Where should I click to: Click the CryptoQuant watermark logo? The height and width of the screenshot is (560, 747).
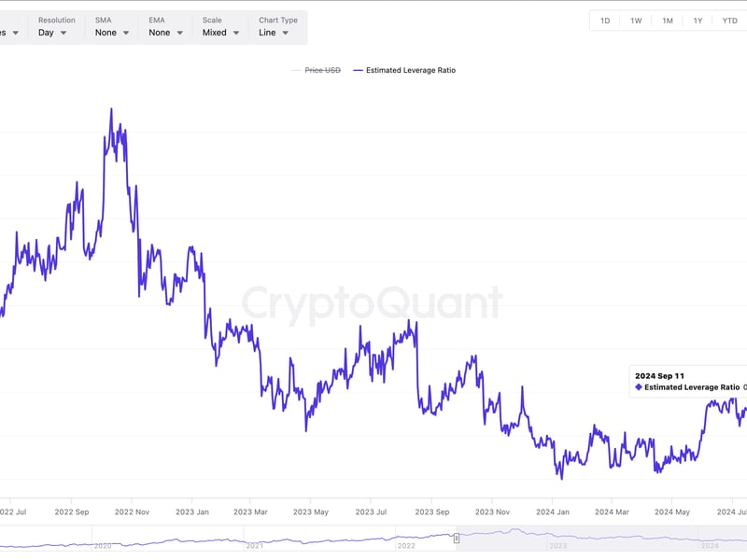[373, 304]
